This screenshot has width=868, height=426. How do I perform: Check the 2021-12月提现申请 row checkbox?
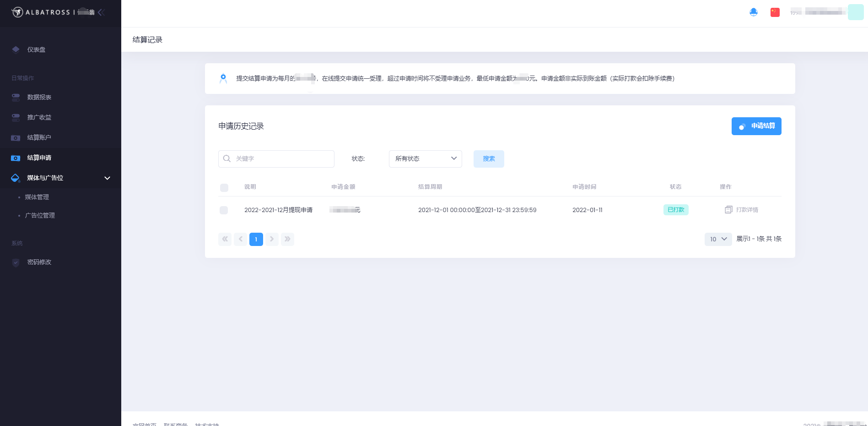coord(224,210)
